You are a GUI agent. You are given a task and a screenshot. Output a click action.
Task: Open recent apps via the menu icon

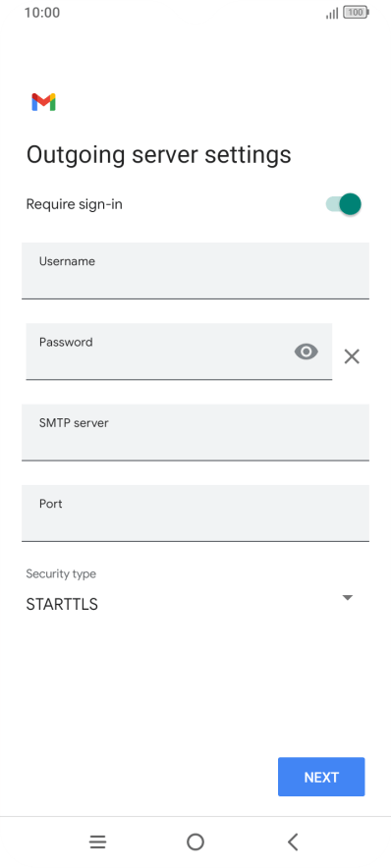click(x=97, y=842)
